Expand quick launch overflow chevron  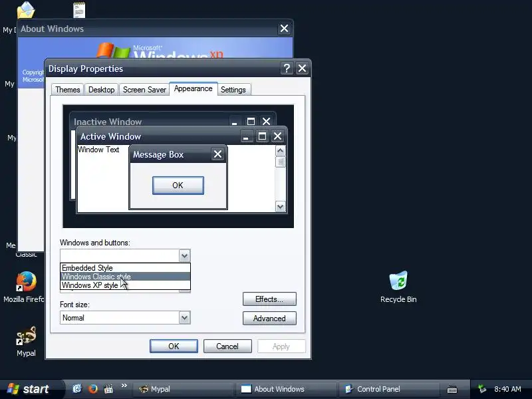click(124, 385)
